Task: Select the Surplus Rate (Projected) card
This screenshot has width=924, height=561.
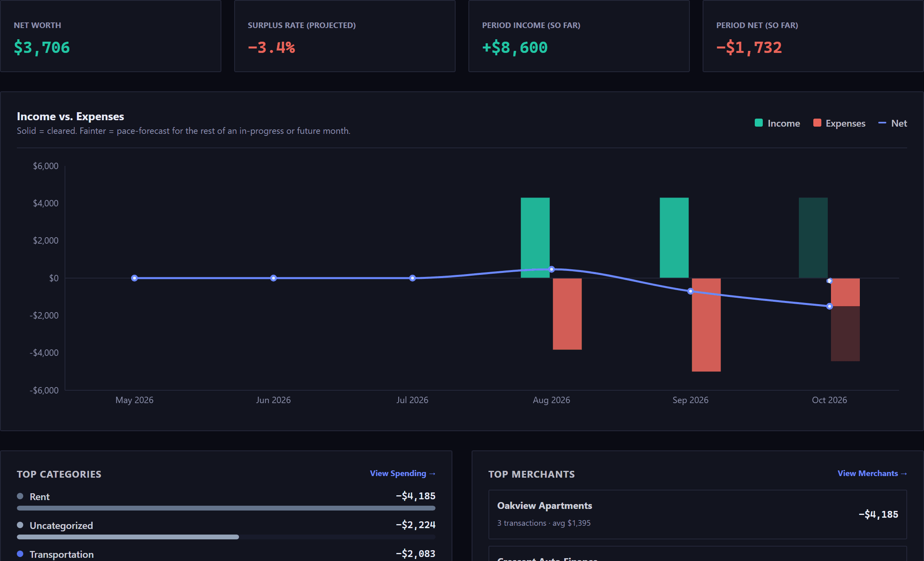Action: click(x=345, y=36)
